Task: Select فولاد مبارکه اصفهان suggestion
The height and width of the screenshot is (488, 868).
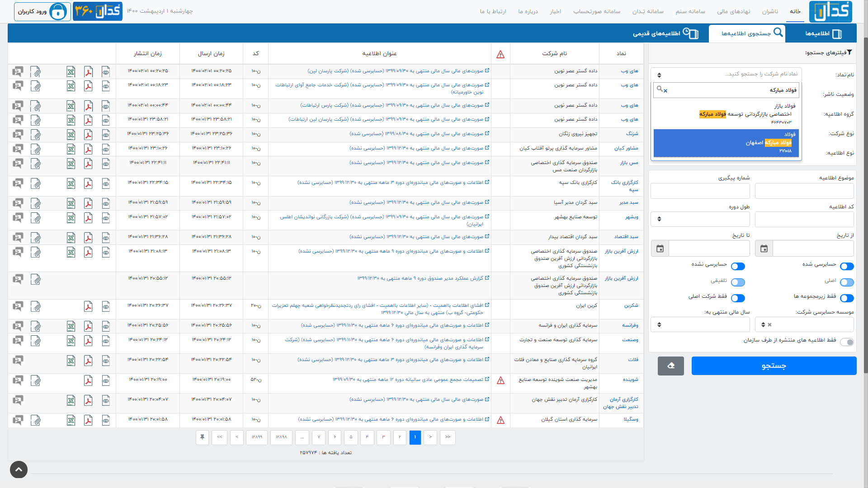Action: tap(726, 143)
